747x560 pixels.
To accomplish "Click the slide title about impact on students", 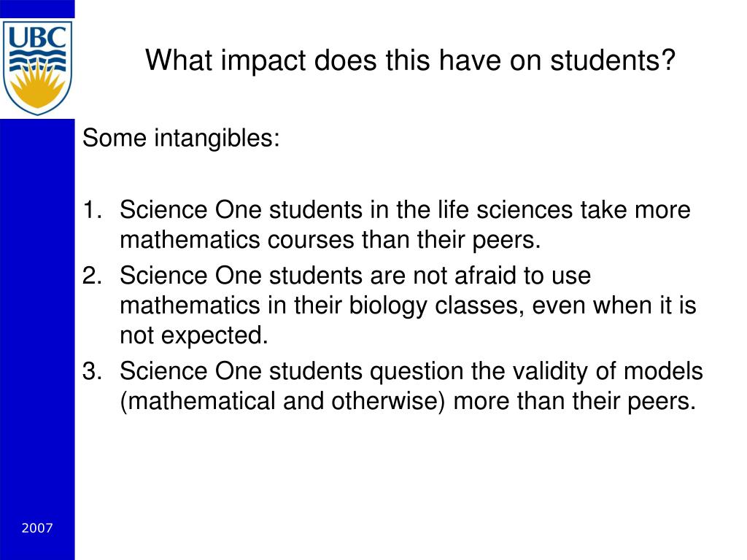I will (x=410, y=61).
